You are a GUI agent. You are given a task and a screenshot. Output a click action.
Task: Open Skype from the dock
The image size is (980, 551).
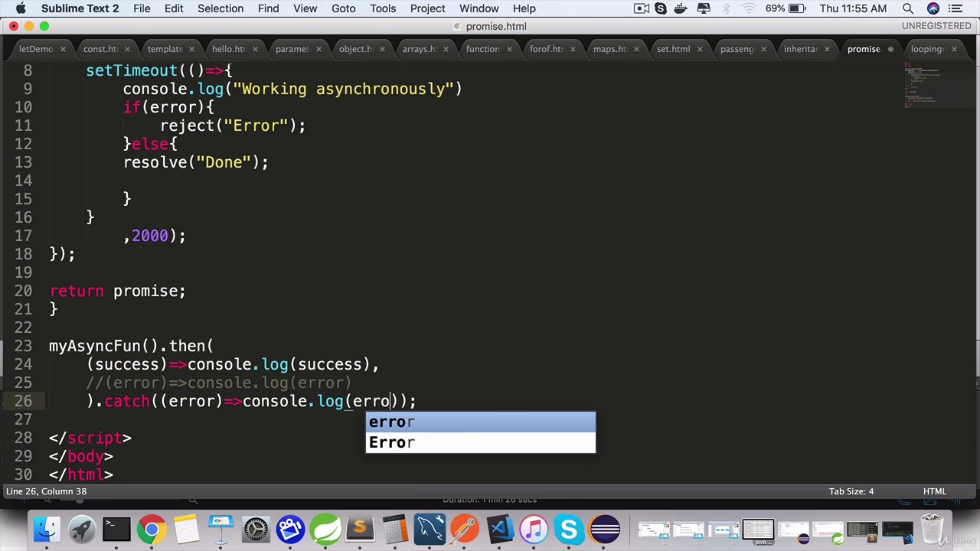[569, 529]
